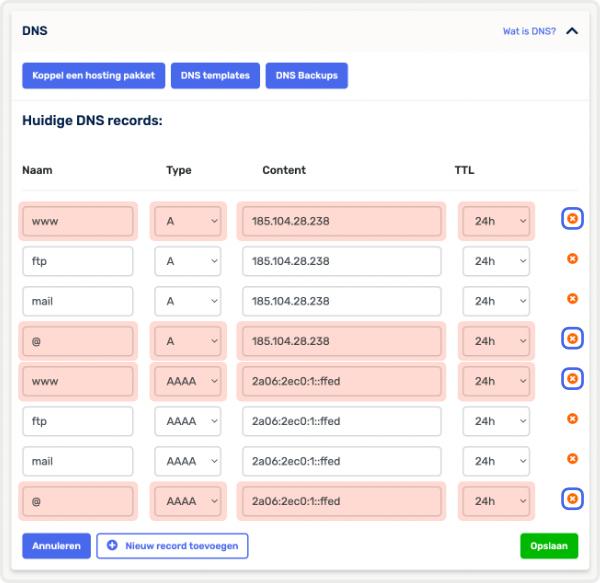The image size is (600, 583).
Task: Open TTL dropdown for @ AAAA record
Action: pyautogui.click(x=495, y=501)
